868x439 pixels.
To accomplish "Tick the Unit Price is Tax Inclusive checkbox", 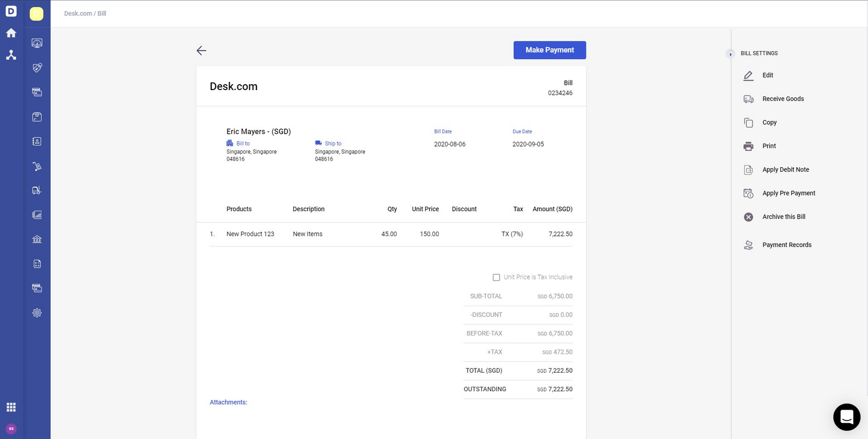I will click(x=496, y=277).
